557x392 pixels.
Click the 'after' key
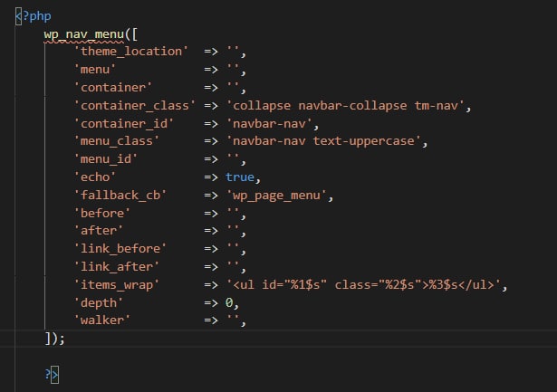coord(99,231)
